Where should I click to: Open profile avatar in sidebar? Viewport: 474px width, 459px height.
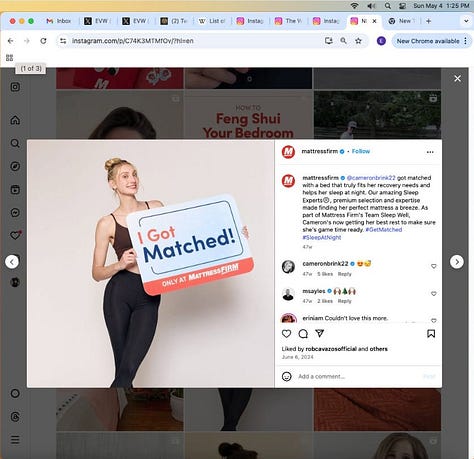(x=15, y=282)
